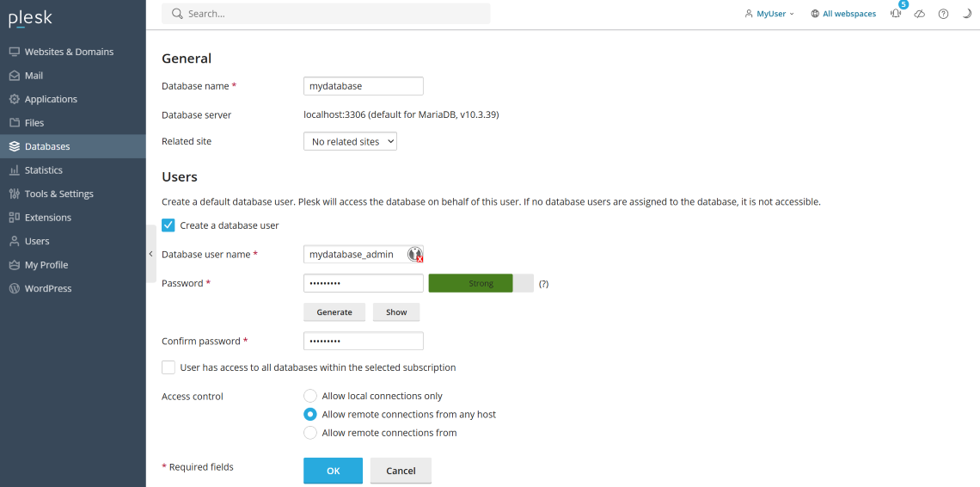980x487 pixels.
Task: Uncheck Create a database user checkbox
Action: pos(168,225)
